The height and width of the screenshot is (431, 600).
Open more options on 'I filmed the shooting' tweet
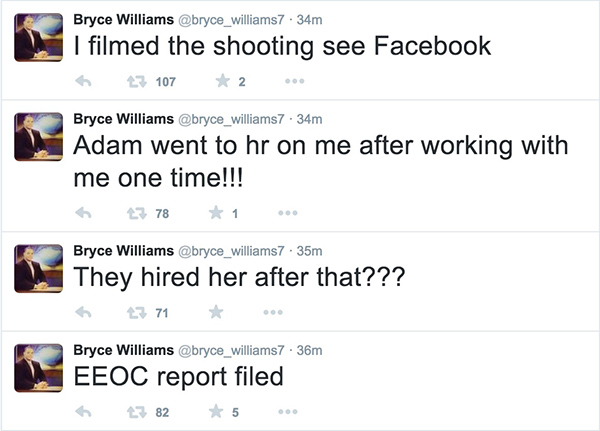point(294,81)
